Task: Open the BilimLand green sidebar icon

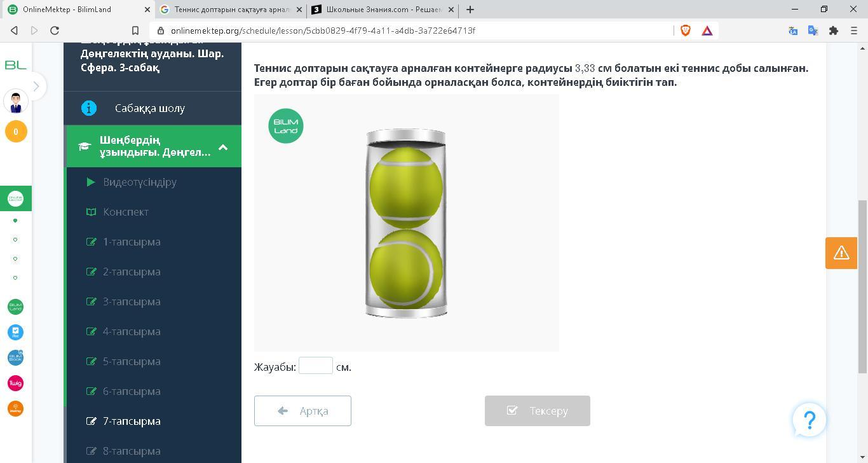Action: click(15, 307)
